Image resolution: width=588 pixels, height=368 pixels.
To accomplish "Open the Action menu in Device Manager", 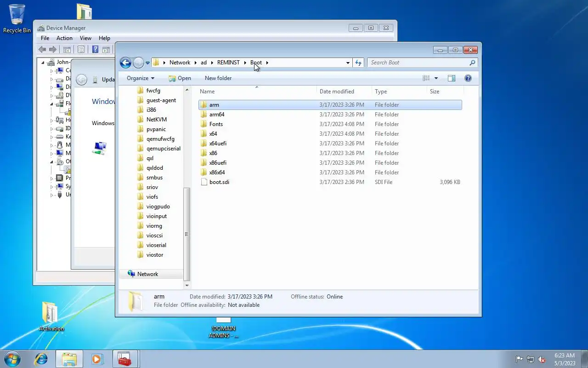I will click(64, 38).
